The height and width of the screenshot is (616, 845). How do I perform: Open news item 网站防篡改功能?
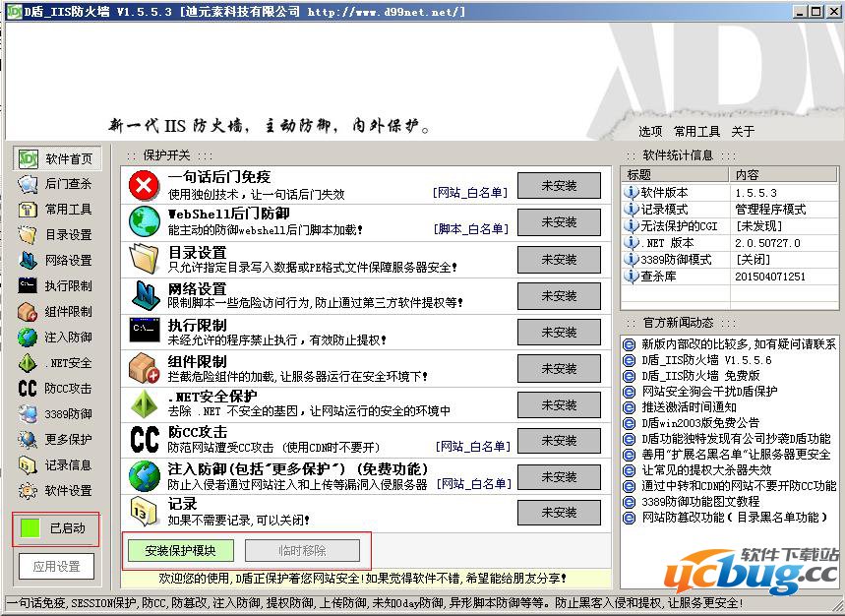[735, 518]
